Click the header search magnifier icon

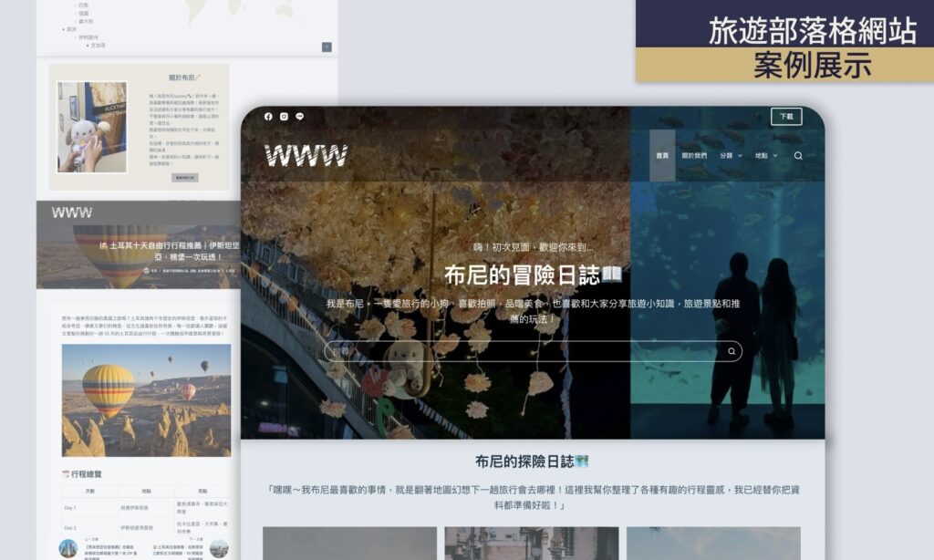click(x=798, y=156)
